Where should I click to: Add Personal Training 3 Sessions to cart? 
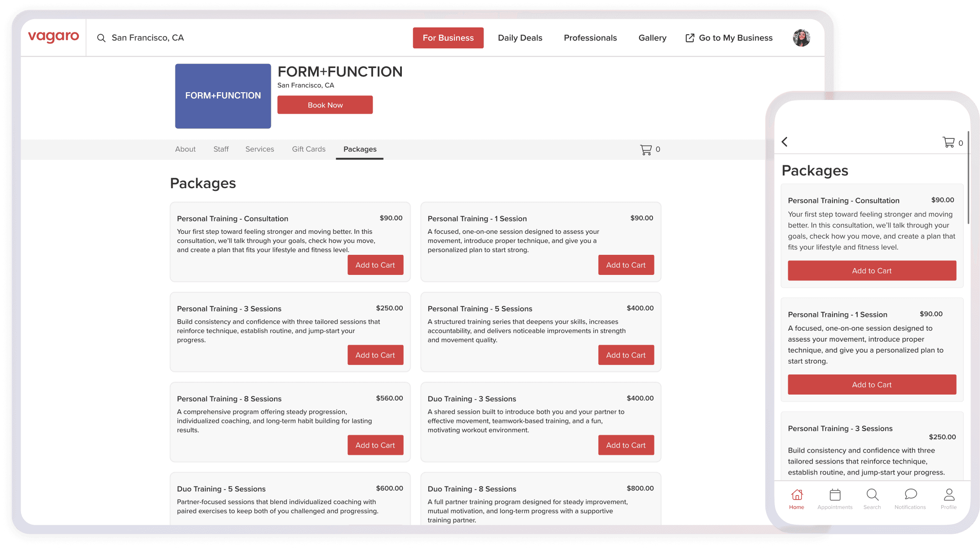[375, 355]
